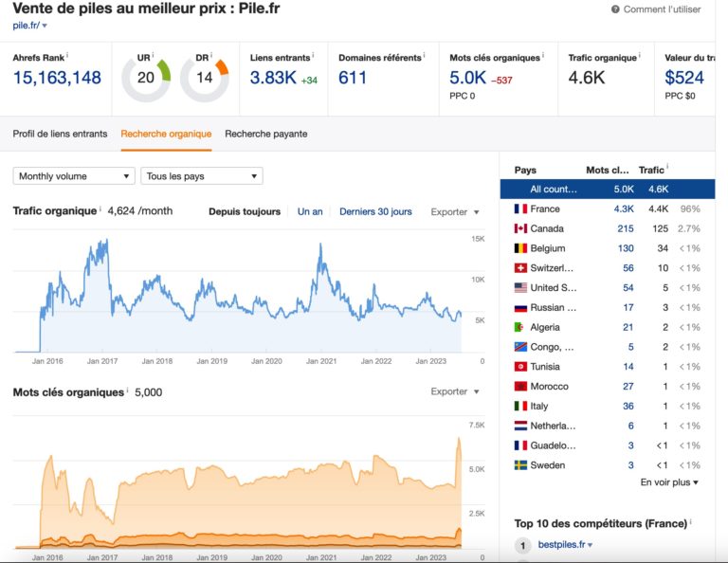Viewport: 728px width, 563px height.
Task: Click the DR 14 donut gauge
Action: pos(205,78)
